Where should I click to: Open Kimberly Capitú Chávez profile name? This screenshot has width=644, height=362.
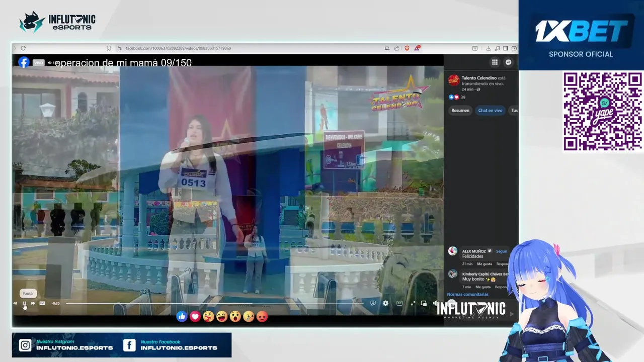point(485,274)
